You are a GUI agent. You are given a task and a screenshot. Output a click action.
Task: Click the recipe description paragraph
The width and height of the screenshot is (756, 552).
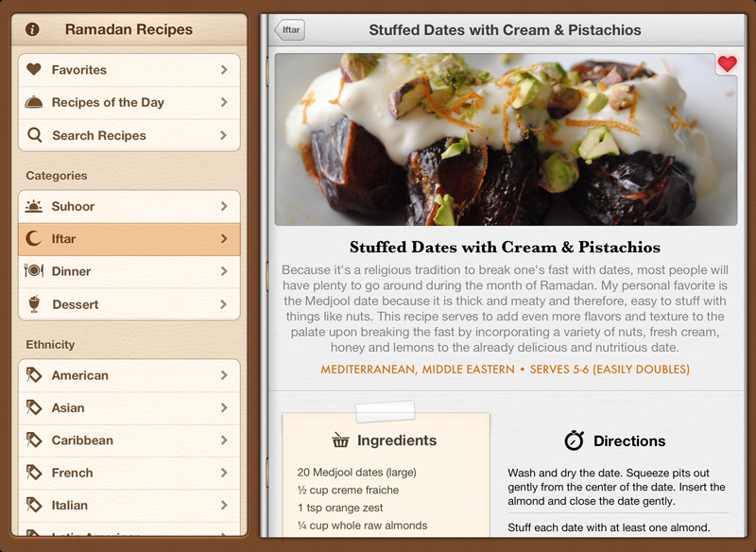click(505, 308)
